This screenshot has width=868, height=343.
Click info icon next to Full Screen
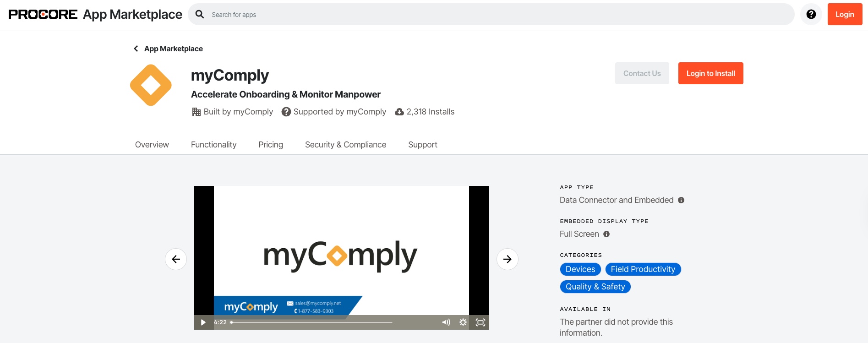tap(606, 234)
